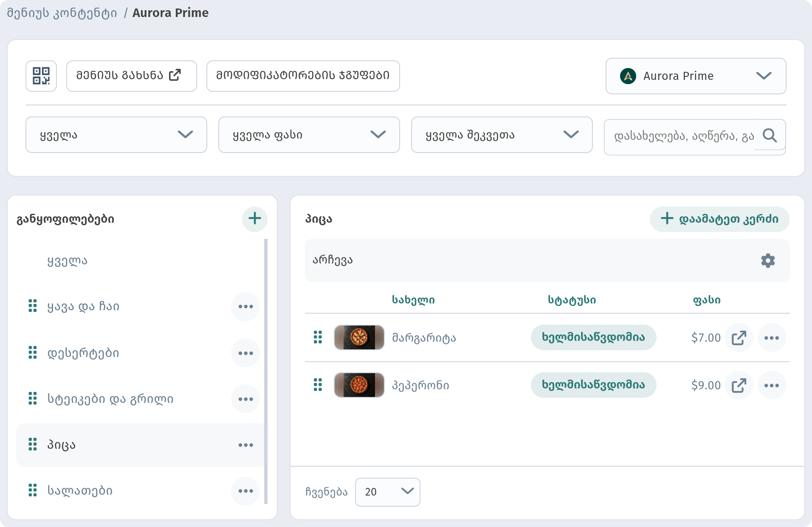Add a new section with plus icon

tap(255, 219)
